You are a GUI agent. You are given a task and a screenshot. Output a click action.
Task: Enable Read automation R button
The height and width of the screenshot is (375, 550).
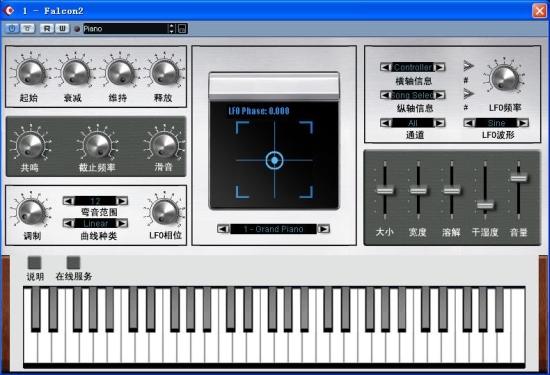(46, 29)
